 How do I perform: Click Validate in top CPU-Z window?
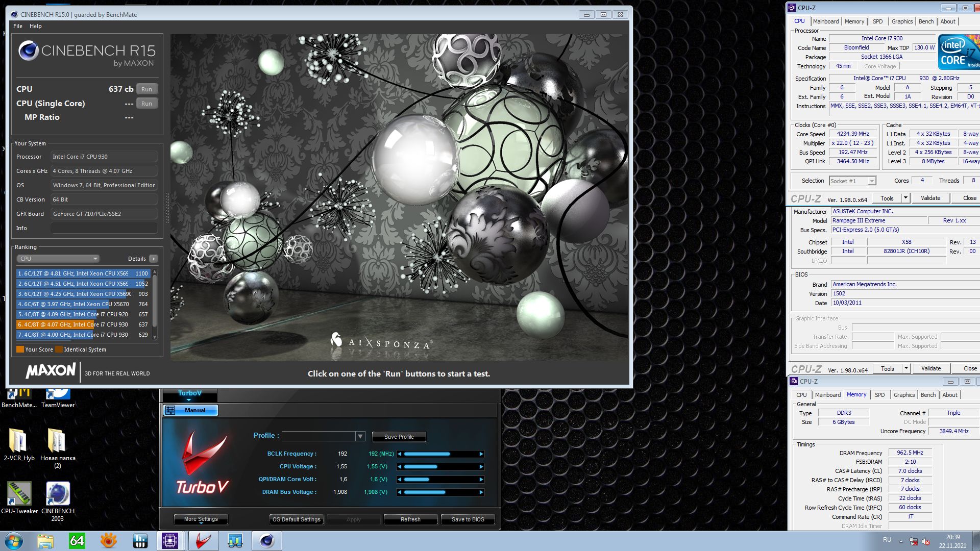[x=930, y=198]
